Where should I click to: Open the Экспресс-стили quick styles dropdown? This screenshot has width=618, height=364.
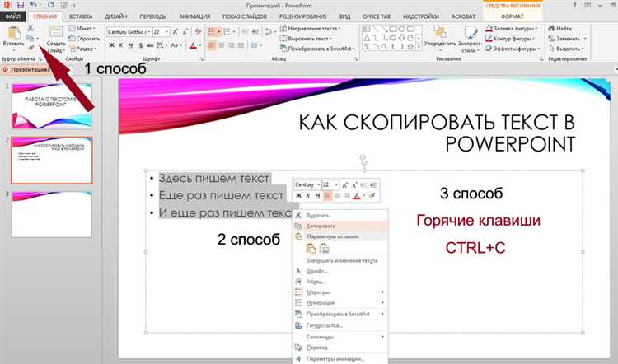(x=470, y=39)
